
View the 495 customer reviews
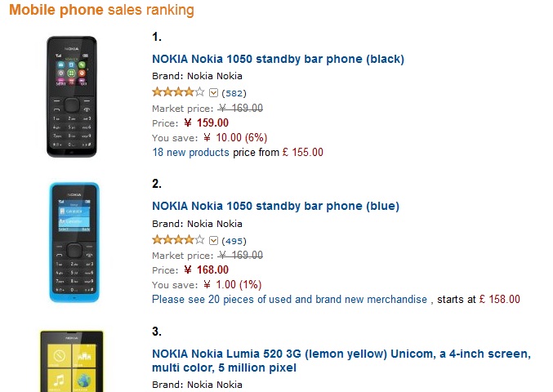[x=234, y=240]
